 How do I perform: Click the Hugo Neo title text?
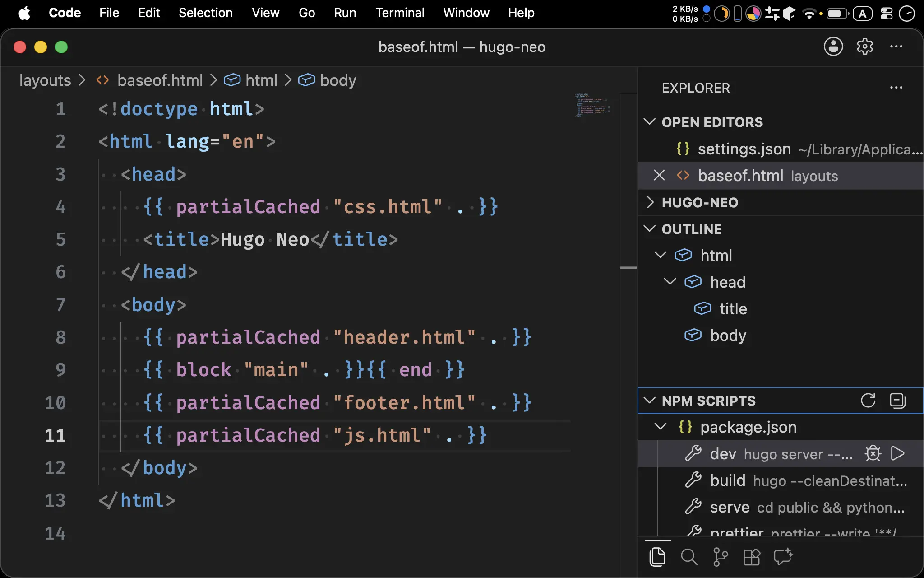(265, 239)
